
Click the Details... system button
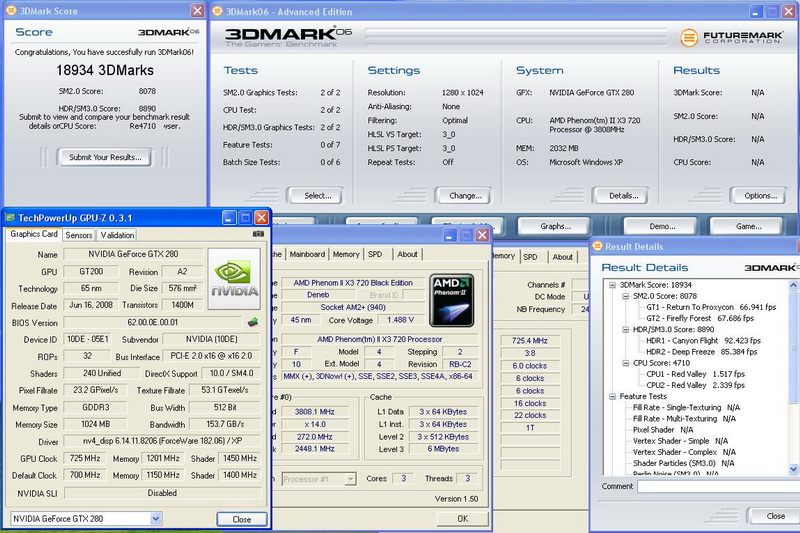pos(623,195)
